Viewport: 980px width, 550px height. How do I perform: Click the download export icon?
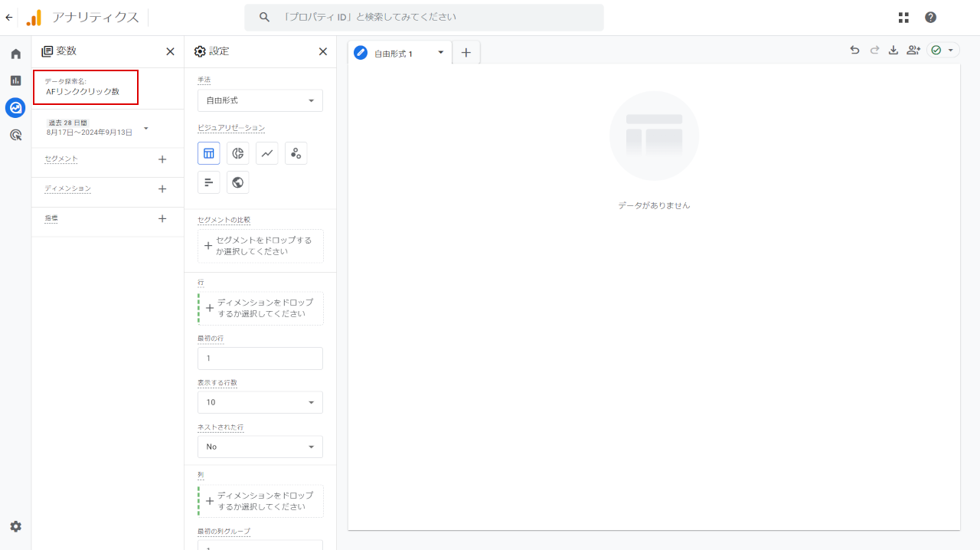[893, 51]
